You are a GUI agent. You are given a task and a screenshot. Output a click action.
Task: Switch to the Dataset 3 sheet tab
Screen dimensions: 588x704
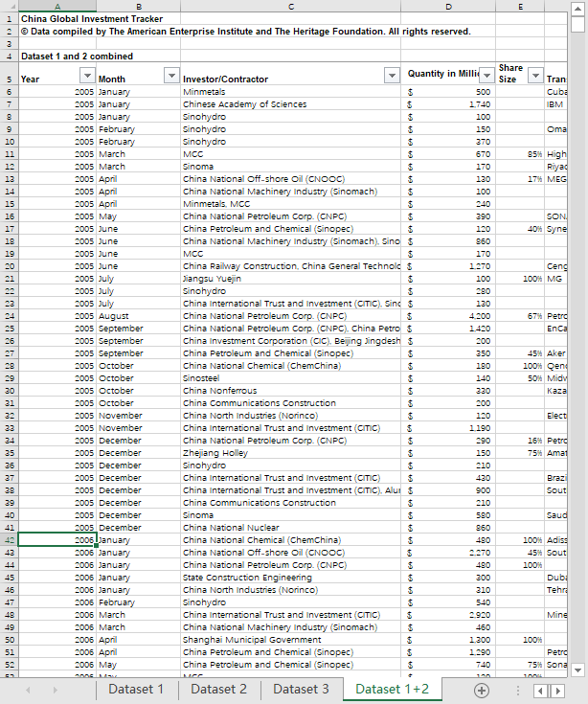click(x=301, y=689)
